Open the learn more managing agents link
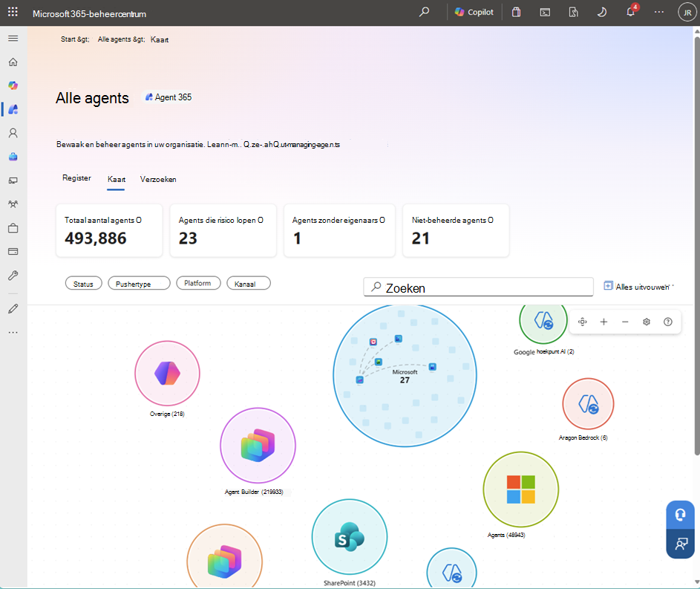Screen dimensions: 700x589 coord(274,145)
